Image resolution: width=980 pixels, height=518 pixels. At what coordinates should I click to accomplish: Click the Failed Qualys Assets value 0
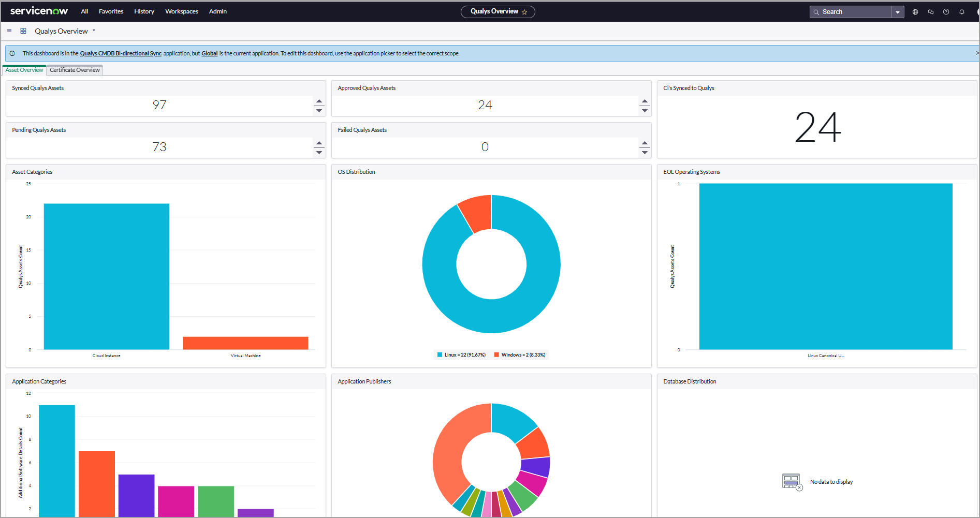pos(485,147)
